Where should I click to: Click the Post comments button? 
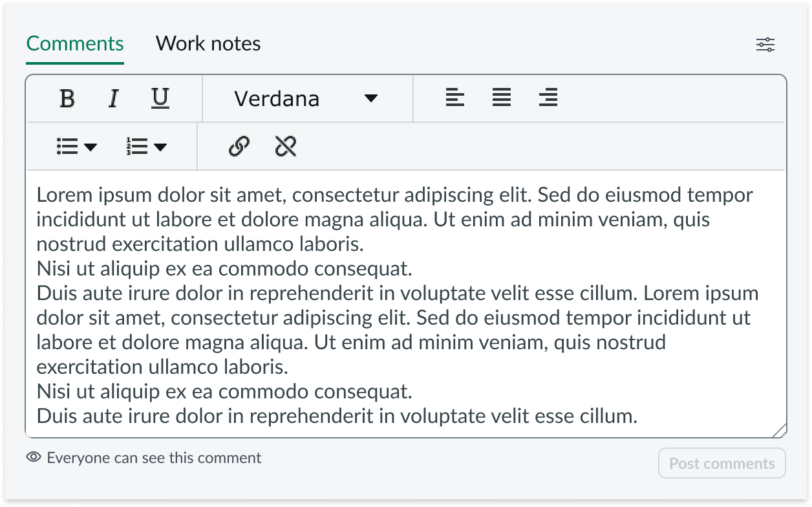722,463
